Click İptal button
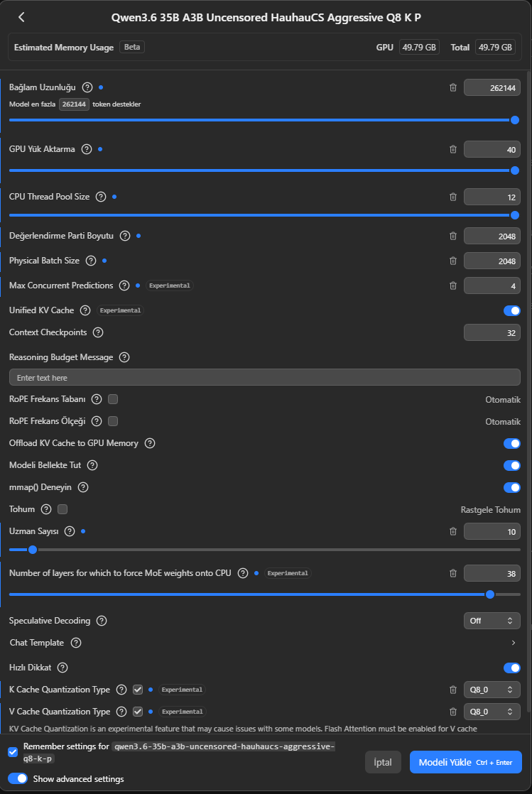The image size is (532, 794). [x=383, y=762]
